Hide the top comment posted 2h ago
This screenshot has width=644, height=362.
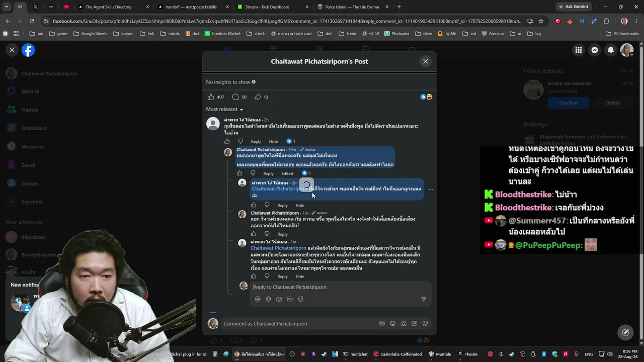[273, 141]
